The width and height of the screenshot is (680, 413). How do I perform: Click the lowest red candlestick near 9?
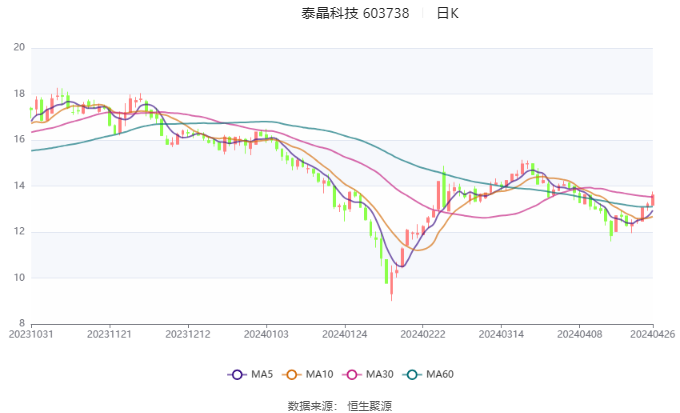coord(392,283)
